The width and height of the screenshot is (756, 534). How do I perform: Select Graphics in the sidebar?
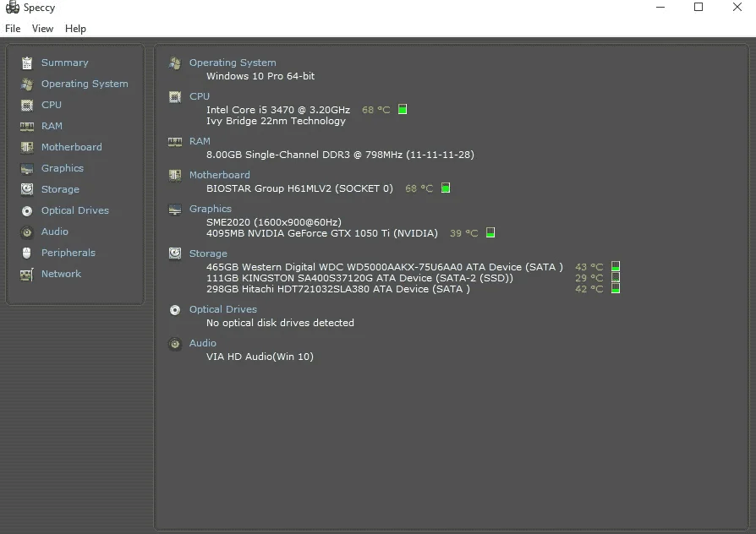coord(63,168)
